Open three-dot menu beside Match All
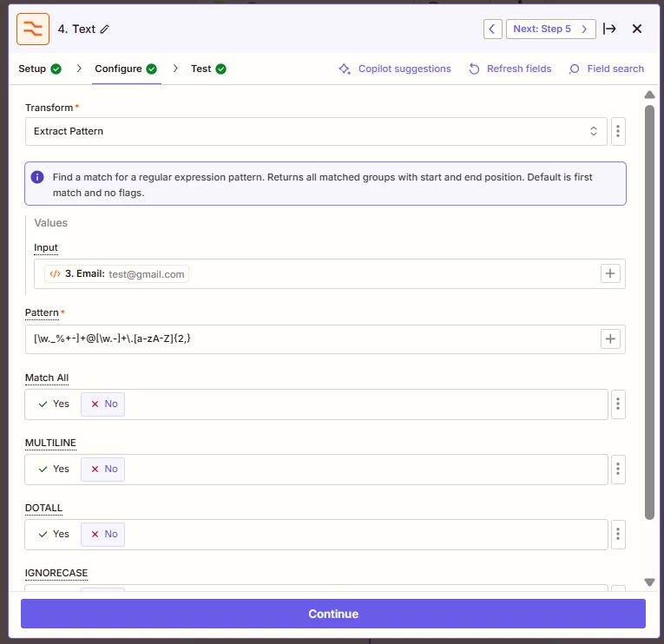 click(x=618, y=404)
